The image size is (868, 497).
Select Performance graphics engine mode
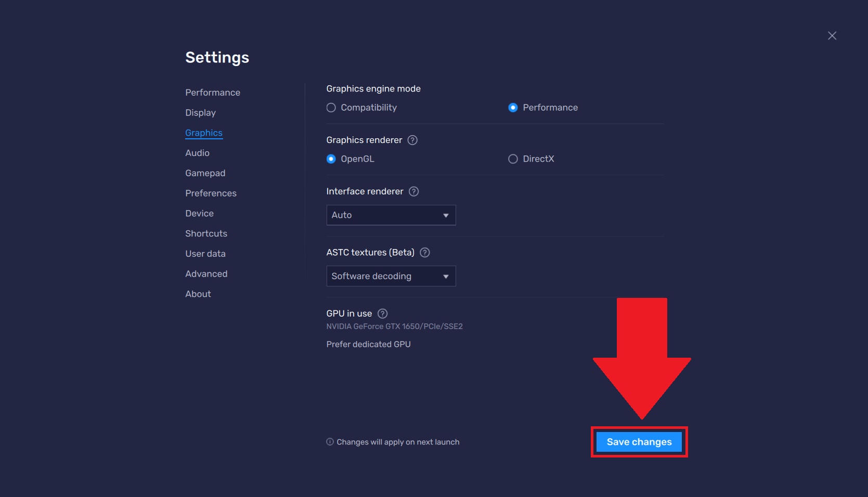point(513,108)
